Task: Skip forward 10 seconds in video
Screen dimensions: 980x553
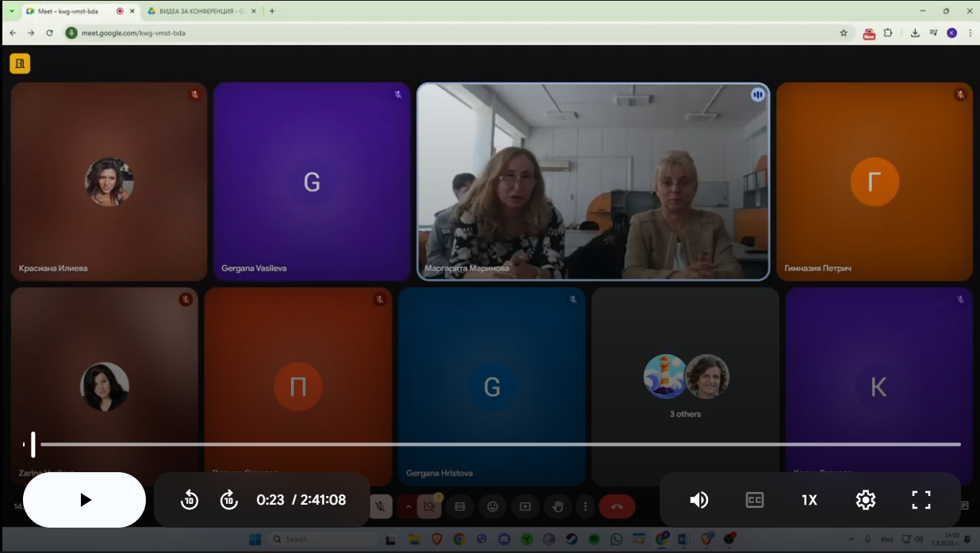Action: [x=229, y=500]
